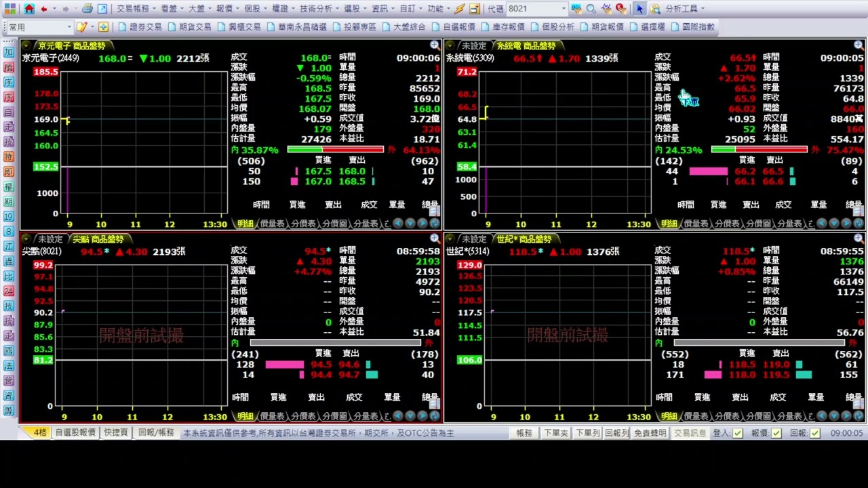The width and height of the screenshot is (868, 488).
Task: Expand the 尖點 panel menu arrow
Action: [26, 239]
